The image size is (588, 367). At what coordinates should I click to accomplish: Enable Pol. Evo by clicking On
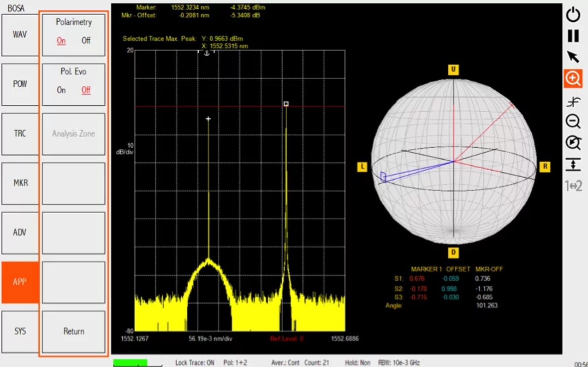pos(61,90)
